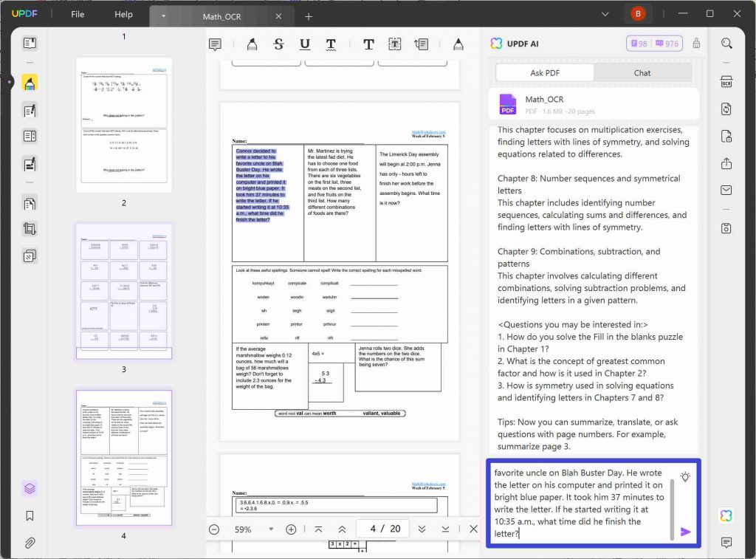Select the strikethrough annotation tool
Image resolution: width=756 pixels, height=559 pixels.
(278, 44)
